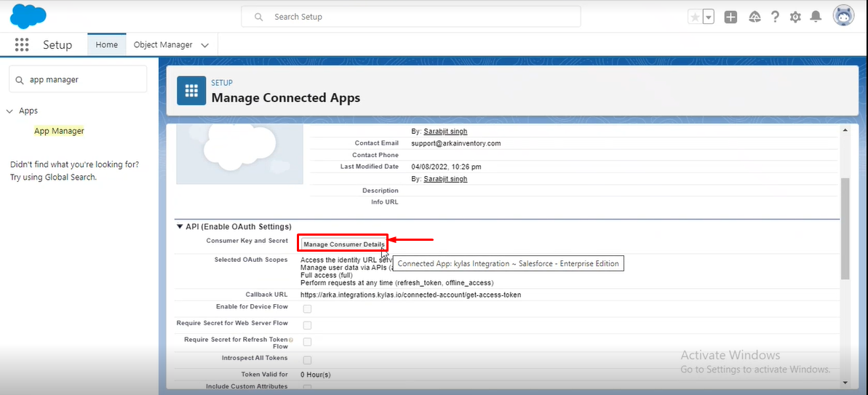Open the Trailhead guidance icon
The image size is (868, 395).
click(754, 17)
